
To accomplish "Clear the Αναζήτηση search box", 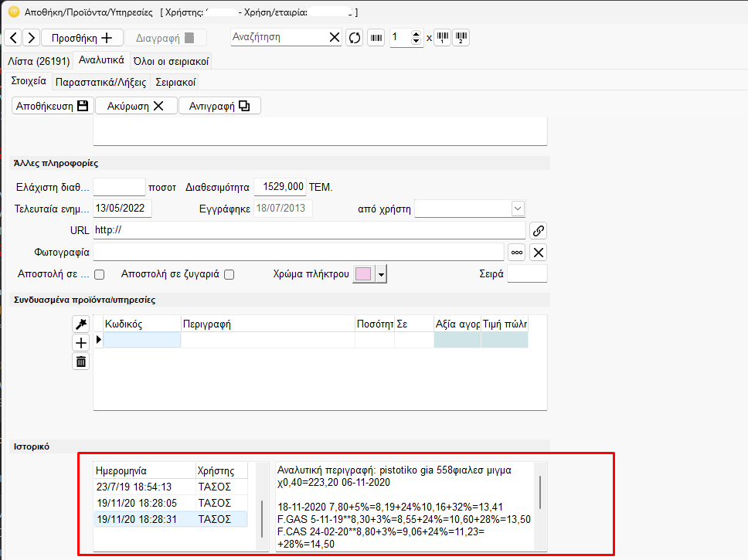I will click(335, 37).
